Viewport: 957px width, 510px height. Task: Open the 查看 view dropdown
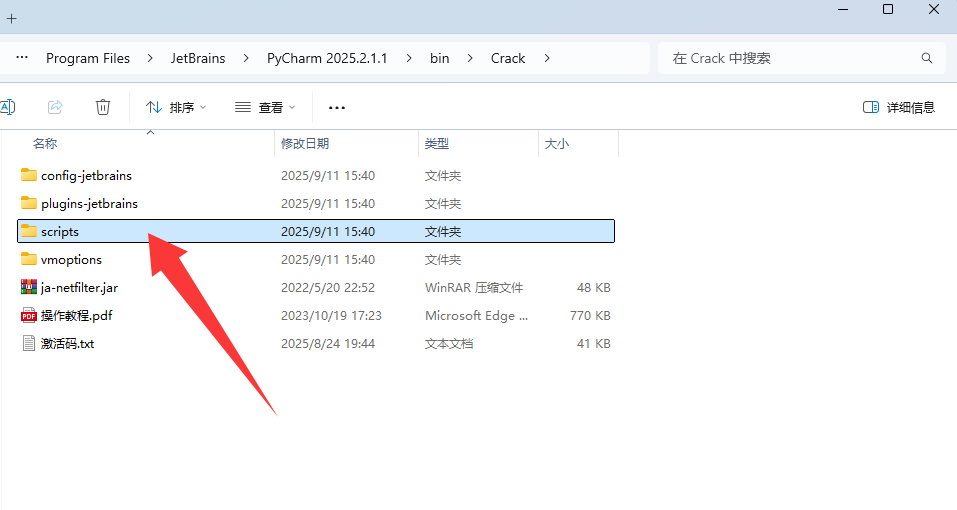265,107
